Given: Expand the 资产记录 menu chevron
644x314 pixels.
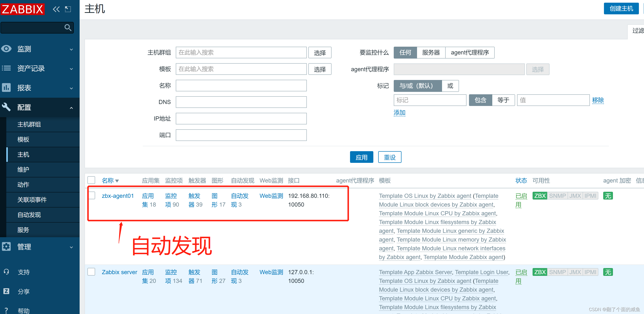Looking at the screenshot, I should [x=72, y=69].
